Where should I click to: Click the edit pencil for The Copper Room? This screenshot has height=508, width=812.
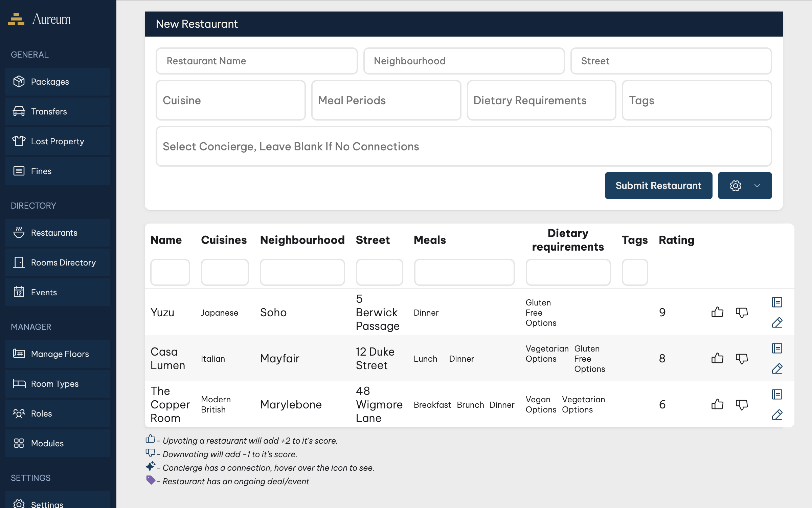point(777,415)
